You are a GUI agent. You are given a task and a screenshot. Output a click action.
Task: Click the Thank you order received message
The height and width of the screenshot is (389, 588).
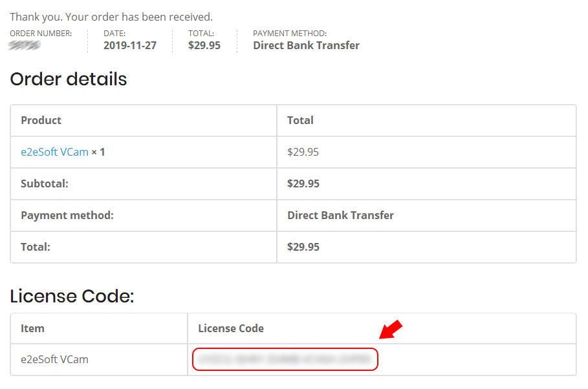point(111,17)
